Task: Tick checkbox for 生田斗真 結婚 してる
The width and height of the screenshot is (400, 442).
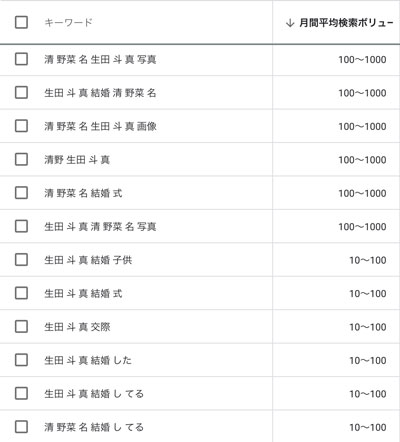Action: (x=21, y=394)
